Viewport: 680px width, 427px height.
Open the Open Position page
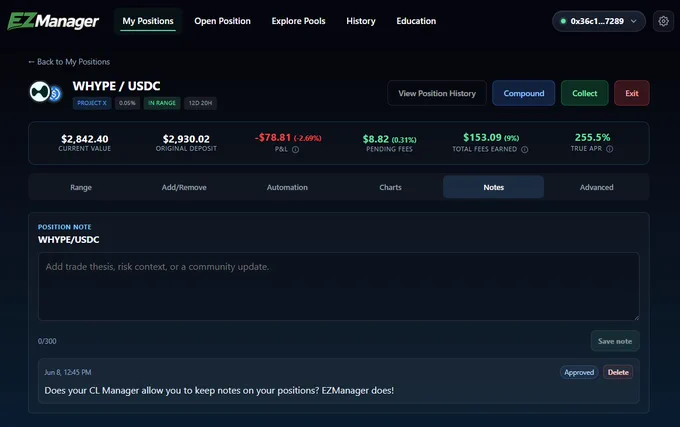tap(222, 21)
